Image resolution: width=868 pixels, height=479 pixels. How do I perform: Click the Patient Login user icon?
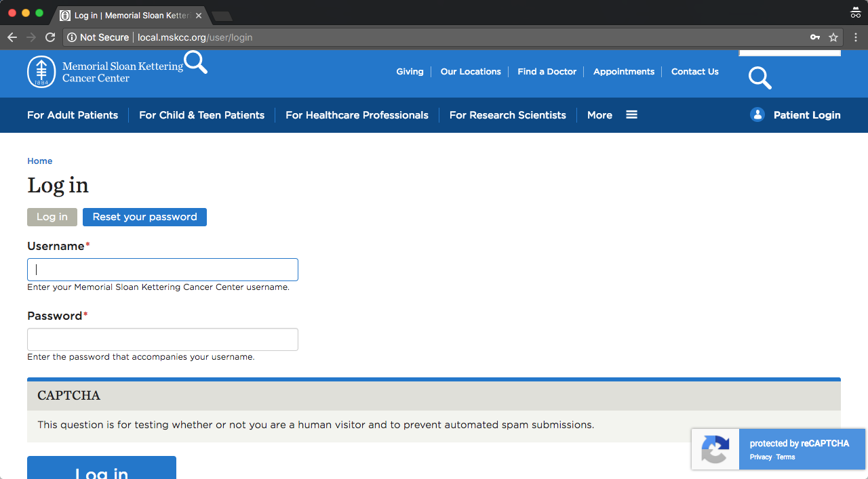757,115
